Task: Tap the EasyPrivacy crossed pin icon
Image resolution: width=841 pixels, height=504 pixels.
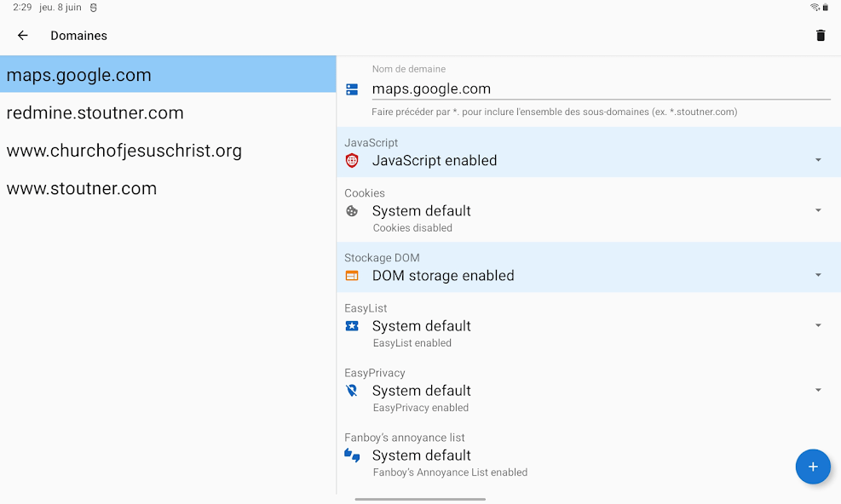Action: tap(352, 390)
